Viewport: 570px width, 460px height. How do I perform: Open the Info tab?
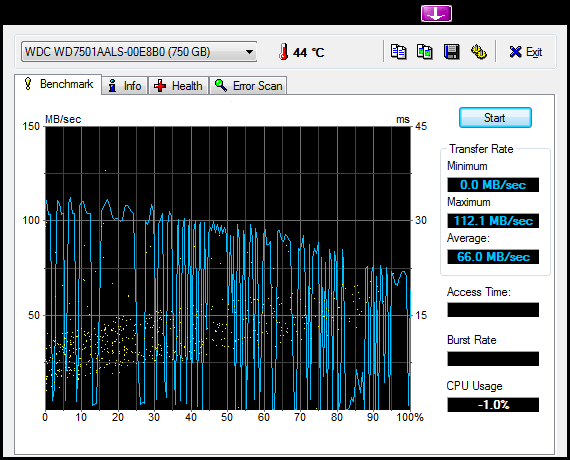point(125,86)
